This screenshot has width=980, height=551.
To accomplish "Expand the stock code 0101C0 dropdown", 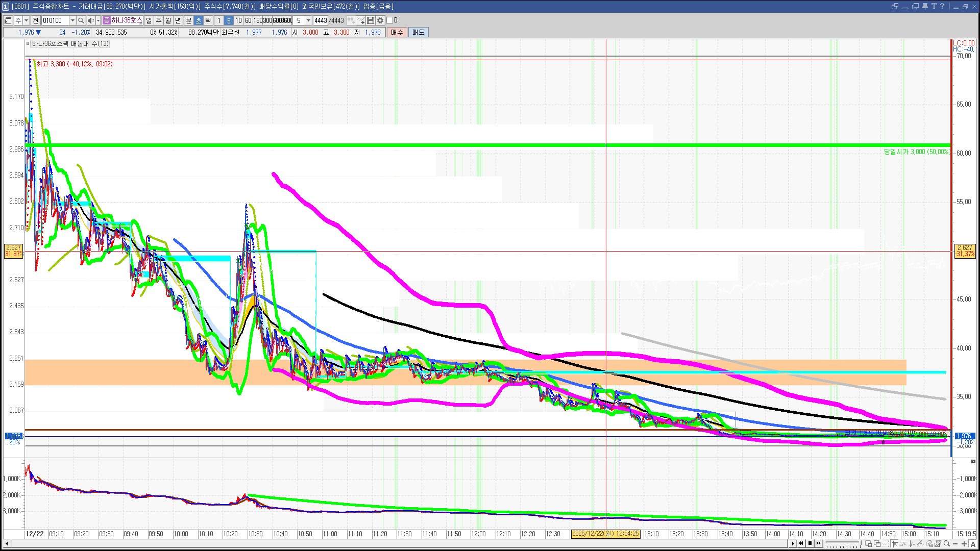I will [72, 20].
